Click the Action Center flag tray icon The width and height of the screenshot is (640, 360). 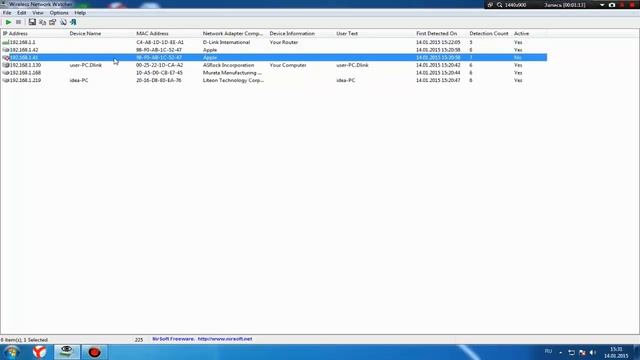(x=582, y=352)
